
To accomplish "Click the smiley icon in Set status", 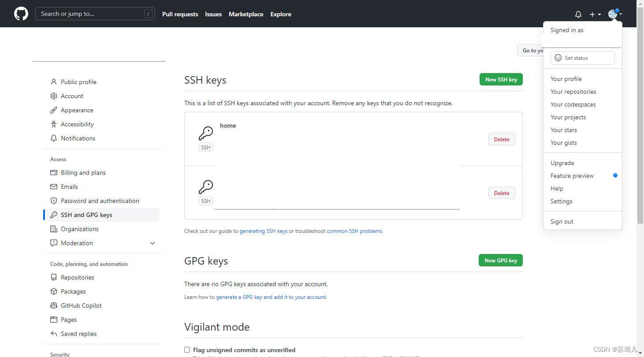I will tap(558, 58).
